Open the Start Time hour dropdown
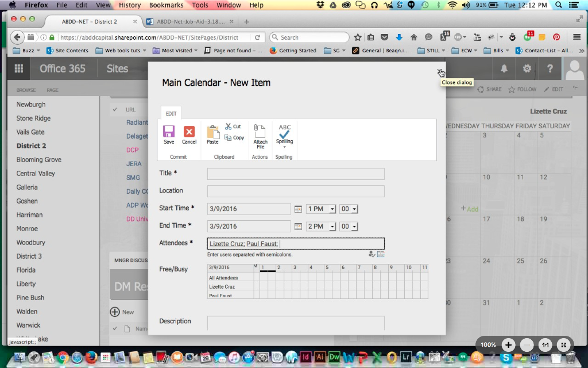 pos(321,209)
